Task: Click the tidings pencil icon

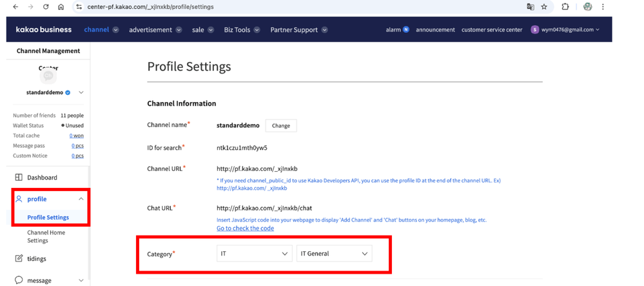Action: pyautogui.click(x=19, y=259)
